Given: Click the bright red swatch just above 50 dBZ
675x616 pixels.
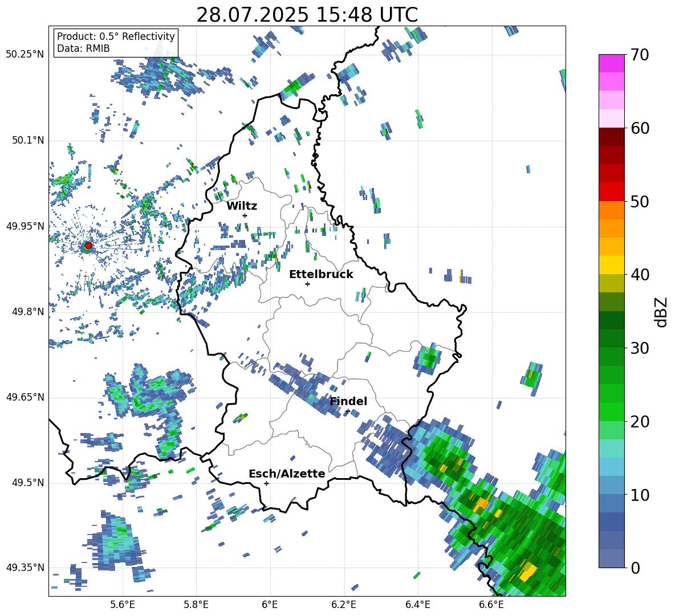Looking at the screenshot, I should pos(611,192).
